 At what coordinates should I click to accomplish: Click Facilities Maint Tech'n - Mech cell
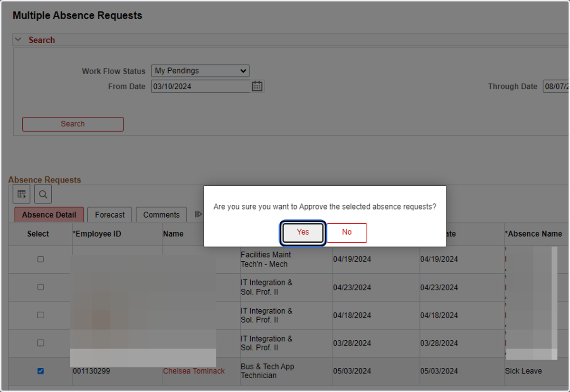coord(266,259)
